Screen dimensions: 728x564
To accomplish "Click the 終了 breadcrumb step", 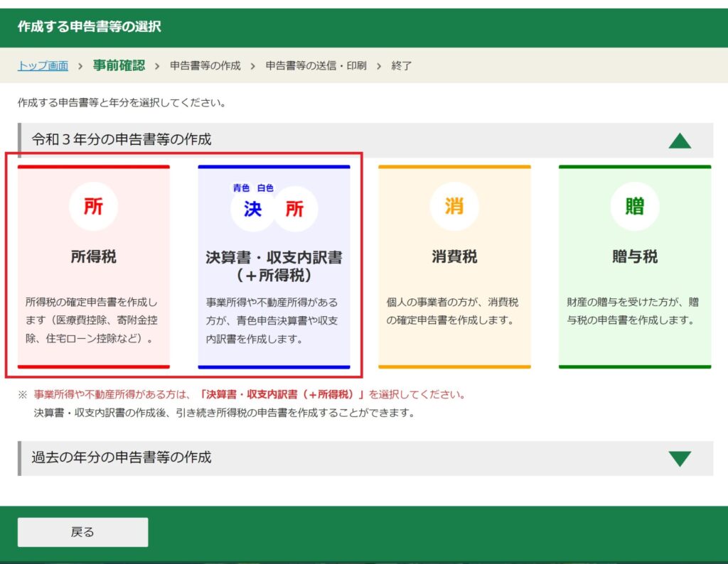I will click(x=401, y=66).
